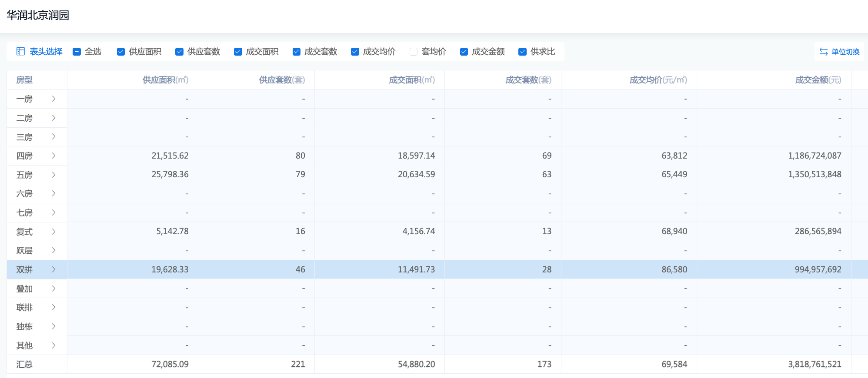Screen dimensions: 868x378
Task: Expand the 四房 row chevron
Action: 53,156
